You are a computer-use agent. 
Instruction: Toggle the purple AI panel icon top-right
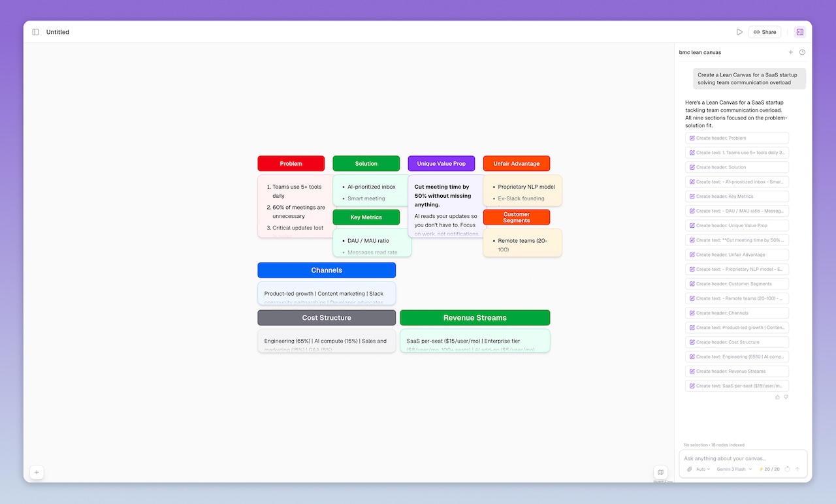(x=800, y=31)
